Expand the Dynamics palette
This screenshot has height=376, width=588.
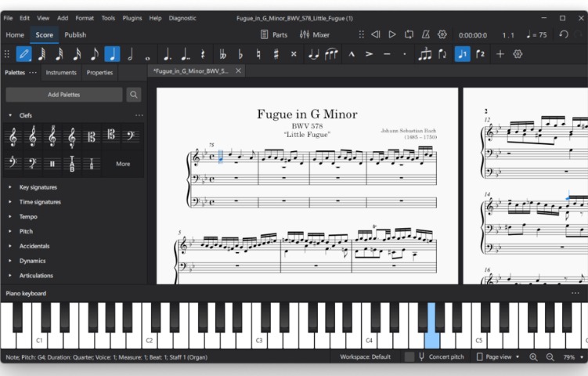[x=10, y=261]
